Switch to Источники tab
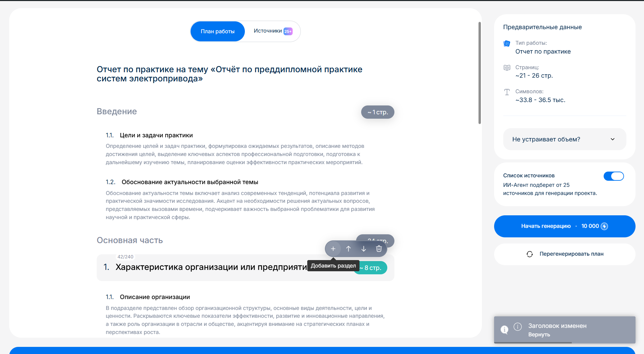644x354 pixels. click(272, 31)
